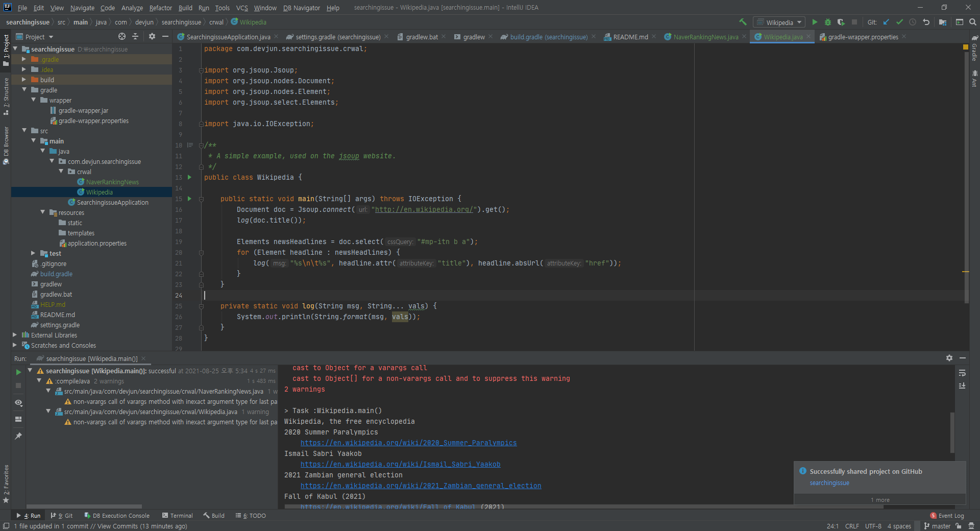Image resolution: width=980 pixels, height=531 pixels.
Task: Open the Gradle tool window sidebar
Action: tap(974, 49)
